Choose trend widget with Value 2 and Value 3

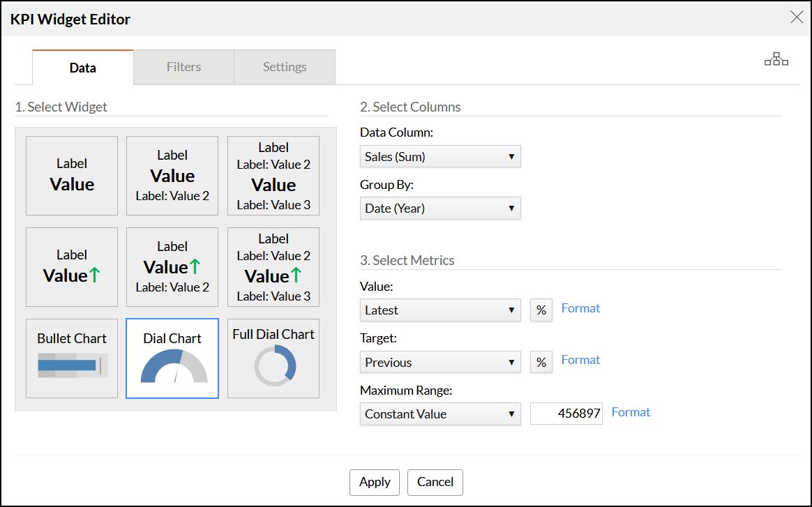273,266
